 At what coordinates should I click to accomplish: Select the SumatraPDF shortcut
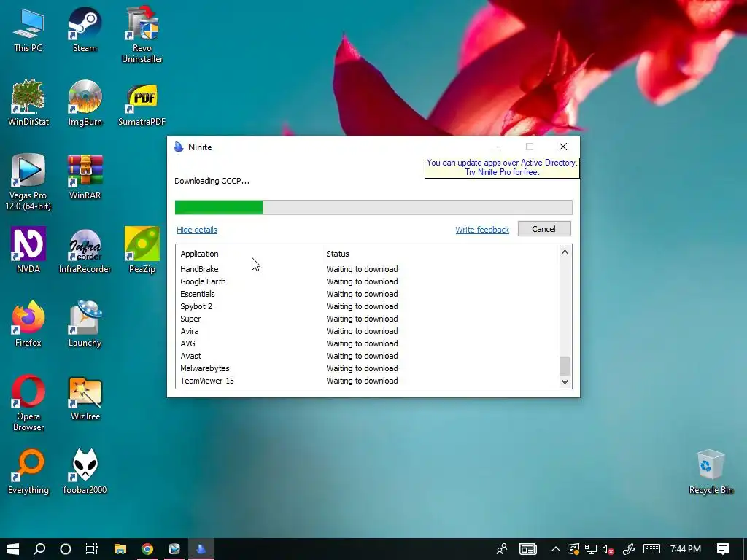click(x=142, y=105)
